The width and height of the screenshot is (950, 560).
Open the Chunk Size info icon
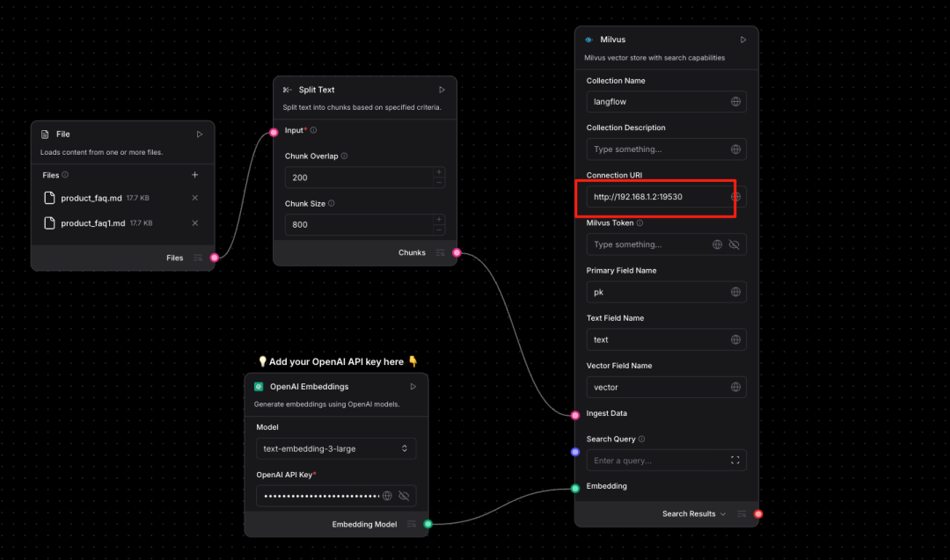[x=332, y=203]
